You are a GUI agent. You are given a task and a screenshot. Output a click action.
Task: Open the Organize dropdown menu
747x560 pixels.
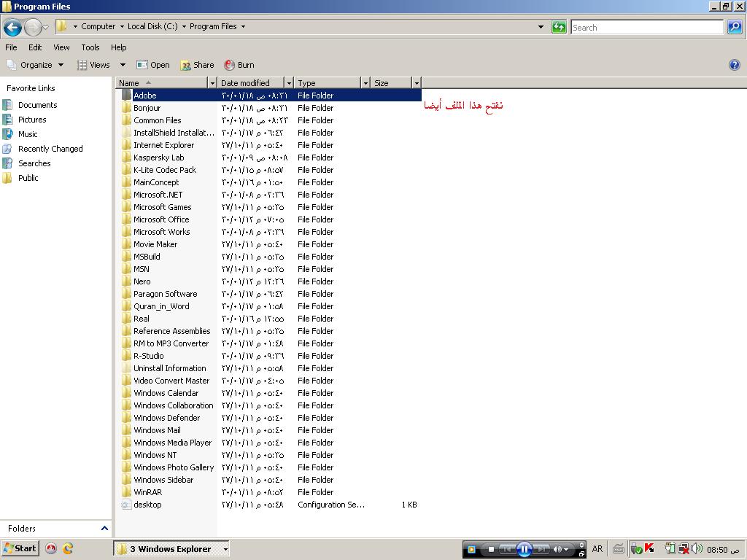[36, 65]
